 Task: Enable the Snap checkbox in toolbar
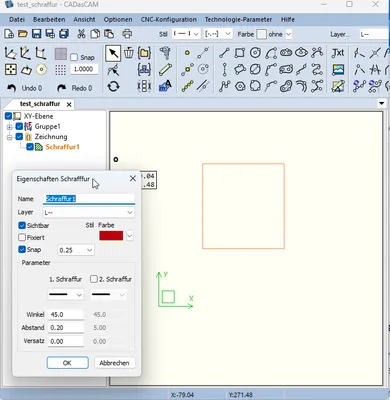tap(74, 57)
